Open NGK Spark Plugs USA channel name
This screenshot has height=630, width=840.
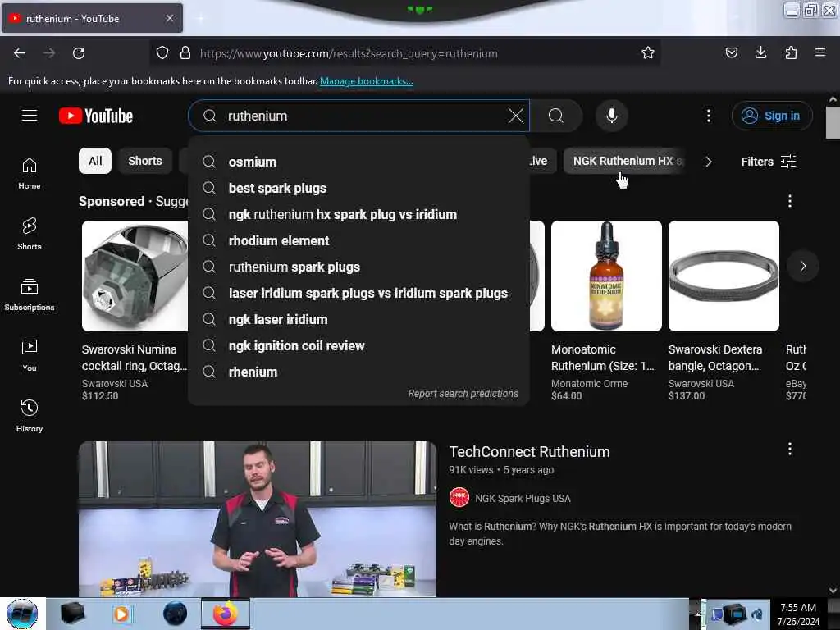click(x=523, y=498)
